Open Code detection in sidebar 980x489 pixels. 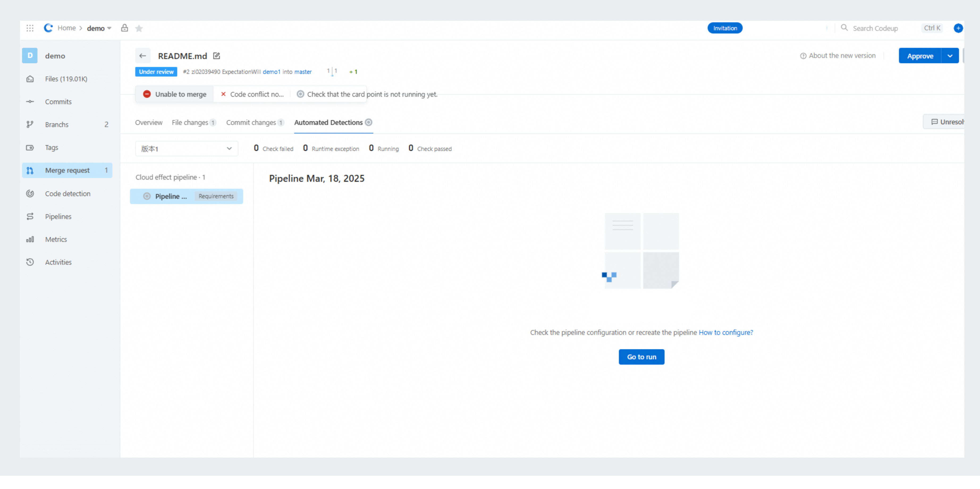click(67, 194)
